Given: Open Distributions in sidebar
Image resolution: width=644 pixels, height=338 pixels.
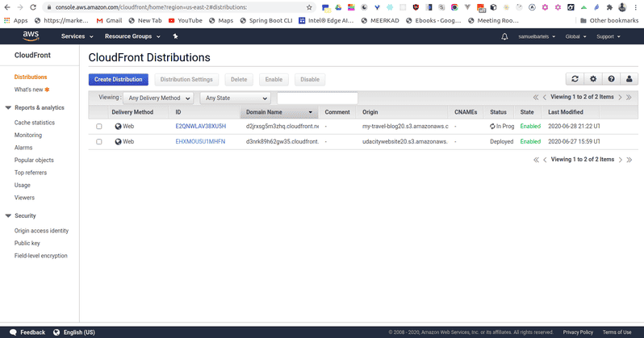Looking at the screenshot, I should [31, 77].
